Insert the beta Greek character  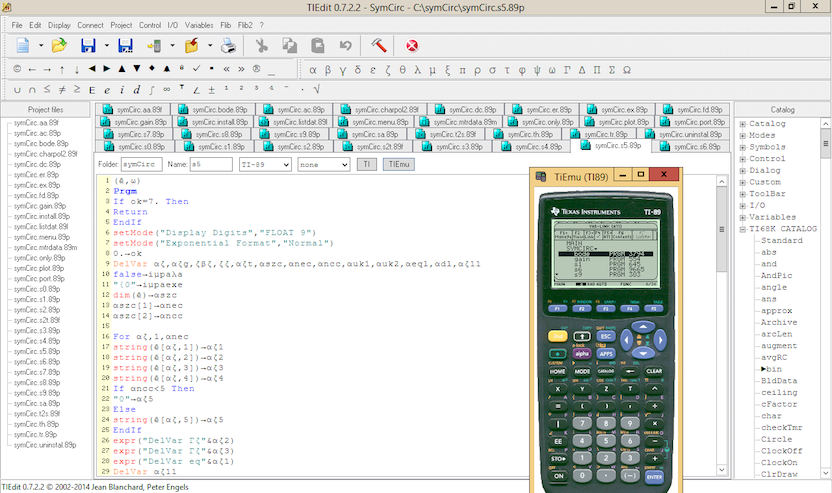(328, 70)
